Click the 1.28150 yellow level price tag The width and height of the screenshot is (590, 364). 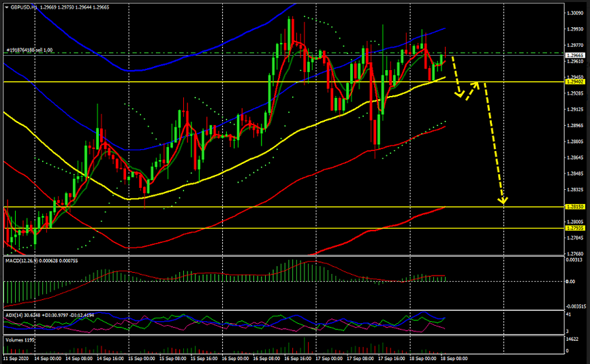[x=574, y=207]
